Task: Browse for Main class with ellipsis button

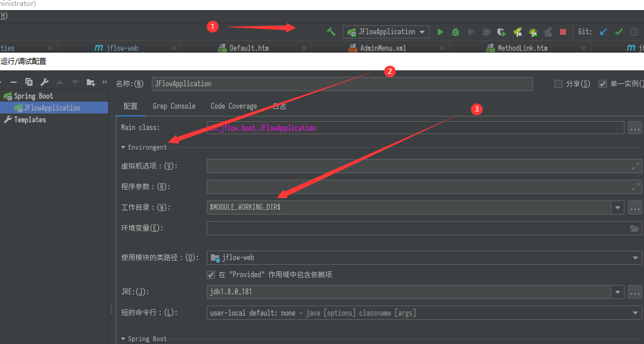Action: [x=635, y=128]
